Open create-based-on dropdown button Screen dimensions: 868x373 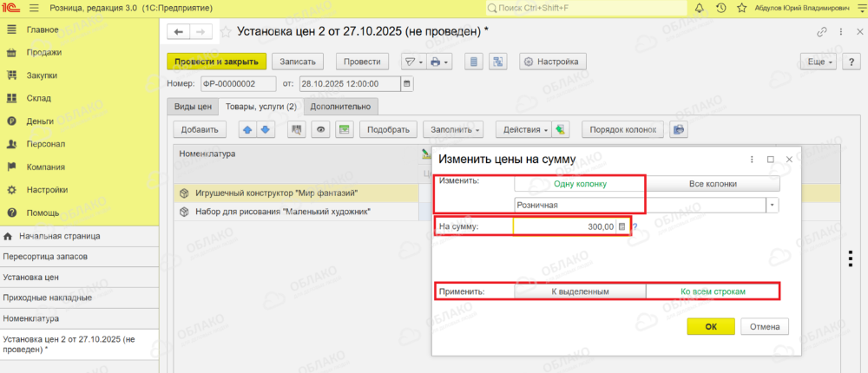(x=413, y=62)
